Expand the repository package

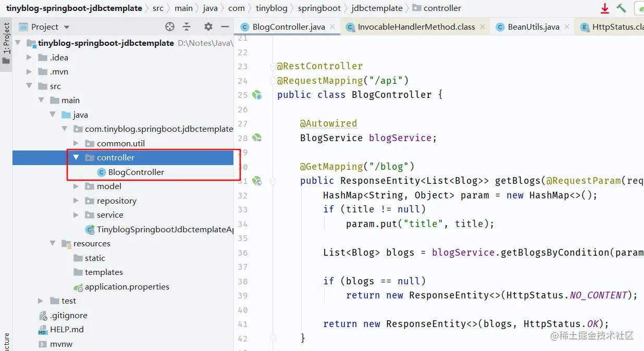76,201
